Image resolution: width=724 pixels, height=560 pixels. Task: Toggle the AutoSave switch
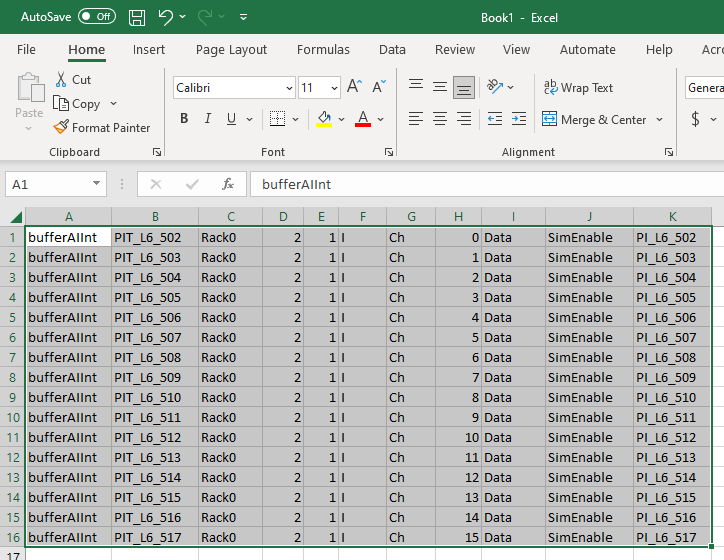point(96,17)
